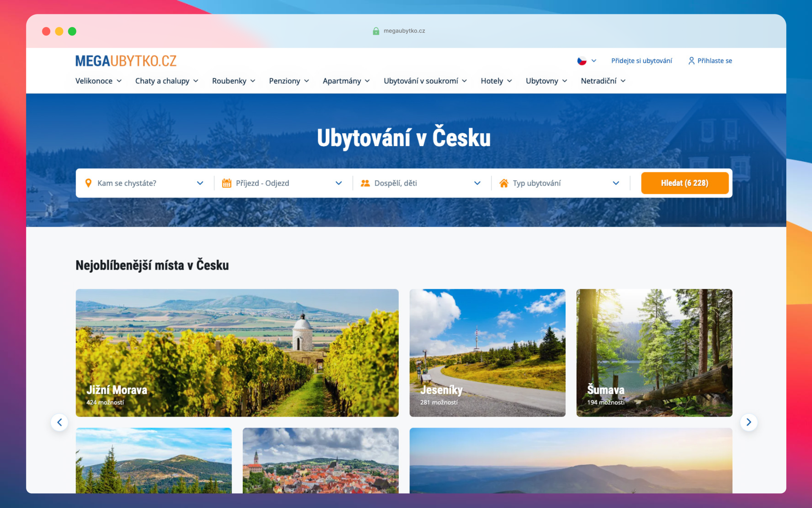Viewport: 812px width, 508px height.
Task: Click the Czech flag language icon
Action: point(582,61)
